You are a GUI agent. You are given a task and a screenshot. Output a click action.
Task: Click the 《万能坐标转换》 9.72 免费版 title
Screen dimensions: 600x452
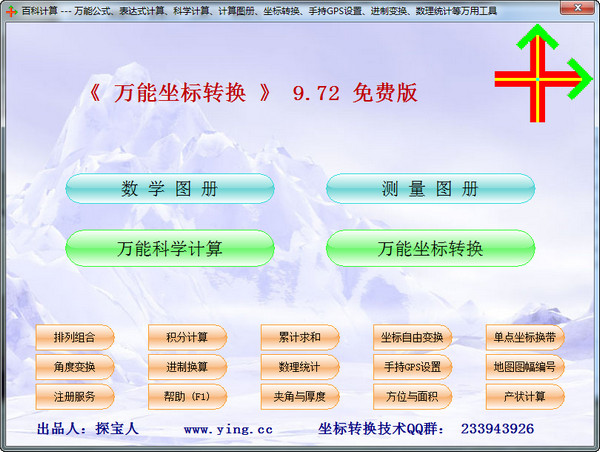(253, 93)
